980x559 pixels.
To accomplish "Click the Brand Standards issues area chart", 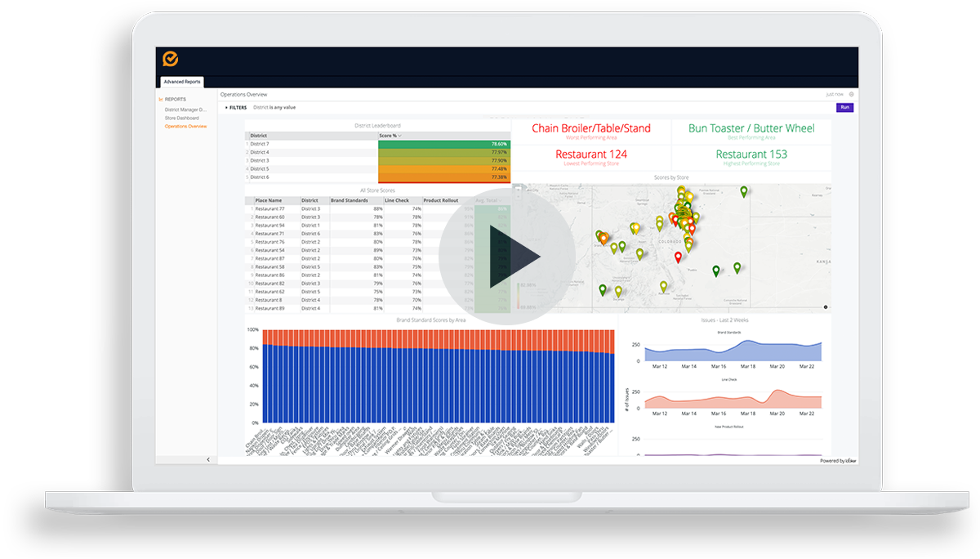I will click(731, 353).
